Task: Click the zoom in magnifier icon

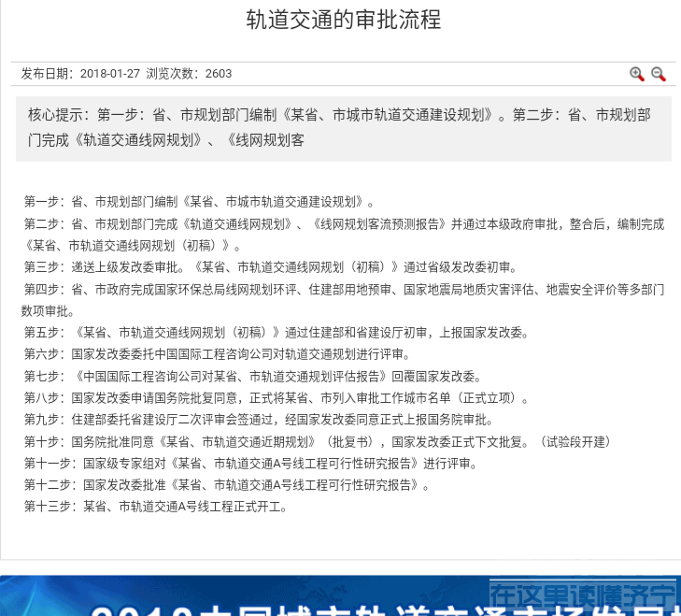Action: pos(637,74)
